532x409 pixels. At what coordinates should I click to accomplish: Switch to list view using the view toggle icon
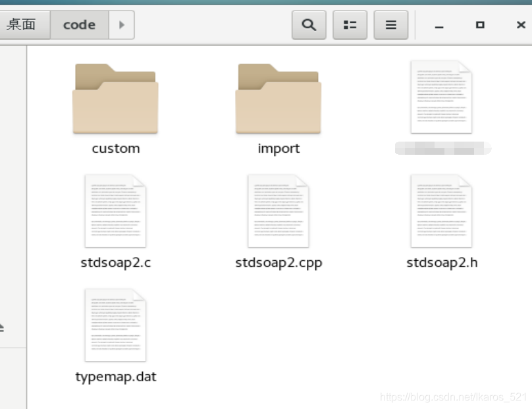350,25
